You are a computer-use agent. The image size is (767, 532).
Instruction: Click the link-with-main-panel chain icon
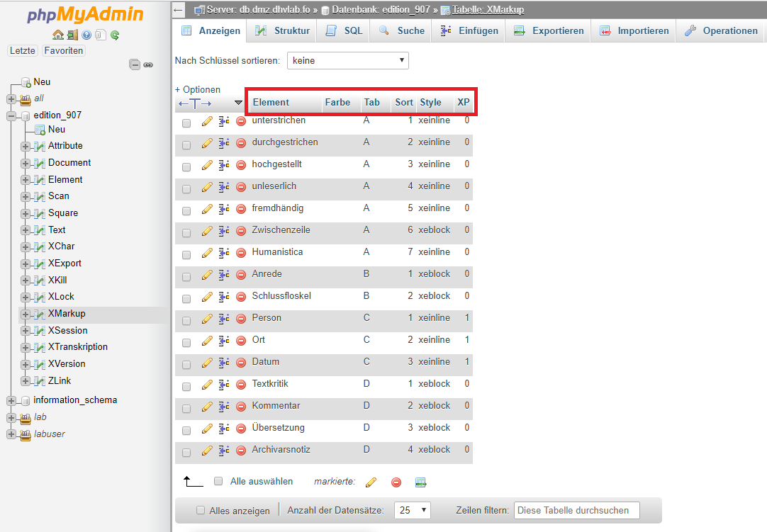point(148,64)
